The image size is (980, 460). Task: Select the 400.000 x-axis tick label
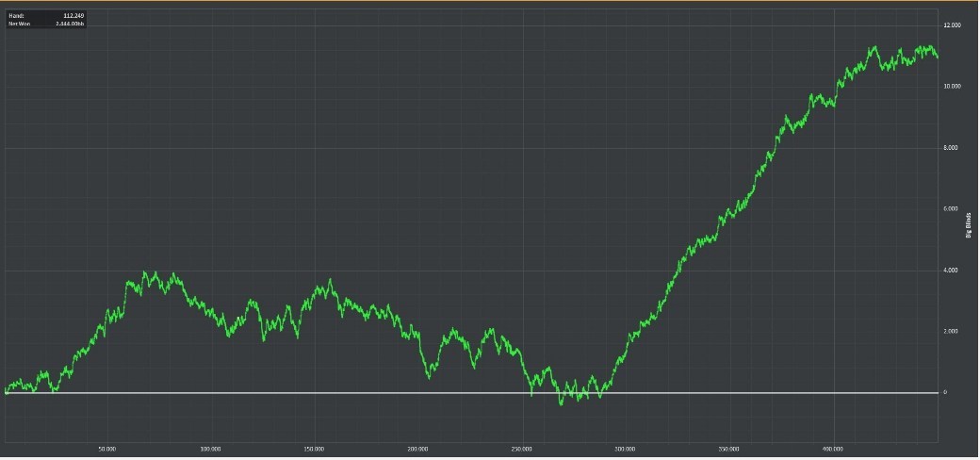tap(833, 449)
